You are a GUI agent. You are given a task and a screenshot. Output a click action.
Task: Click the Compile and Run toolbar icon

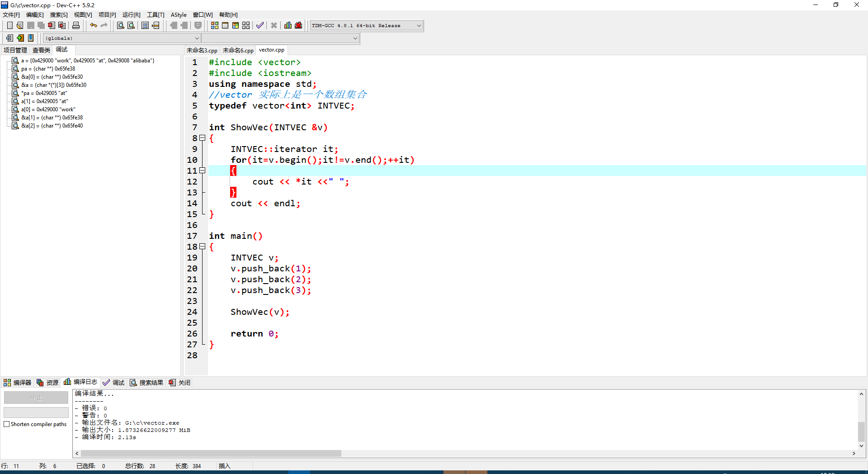click(236, 25)
